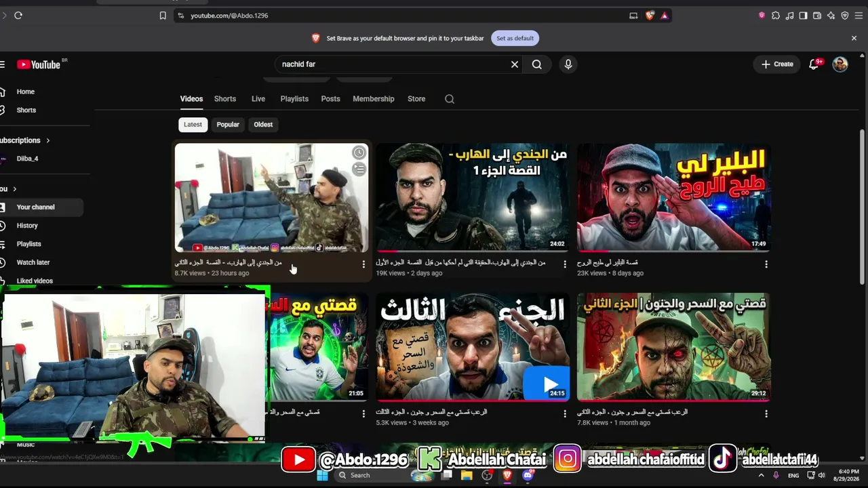Select the Videos channel tab
Viewport: 868px width, 488px height.
click(x=191, y=99)
